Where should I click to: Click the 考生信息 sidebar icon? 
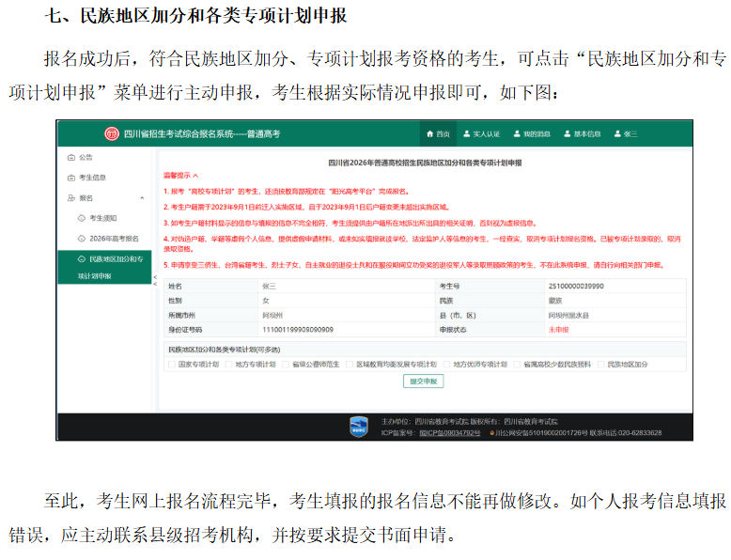click(x=71, y=178)
